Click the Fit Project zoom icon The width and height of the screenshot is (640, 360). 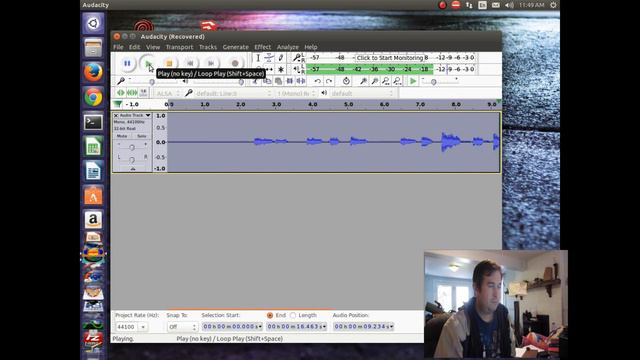point(397,81)
